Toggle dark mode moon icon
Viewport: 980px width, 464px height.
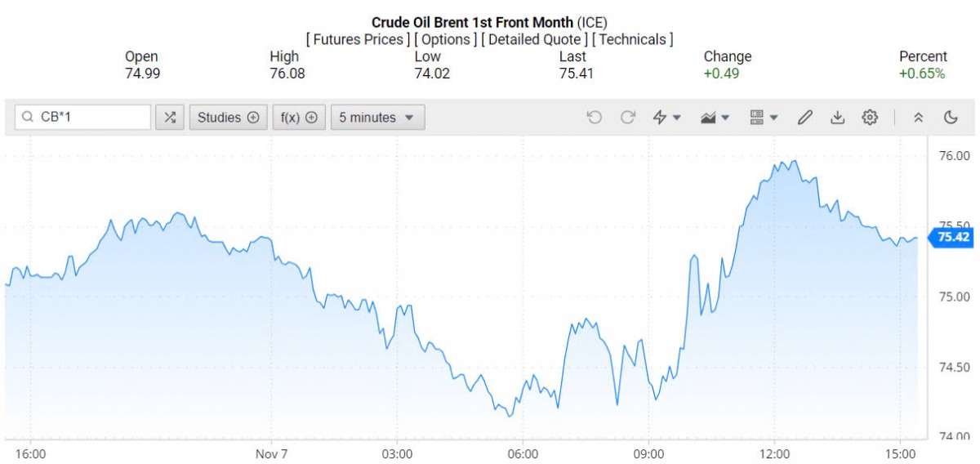tap(951, 118)
